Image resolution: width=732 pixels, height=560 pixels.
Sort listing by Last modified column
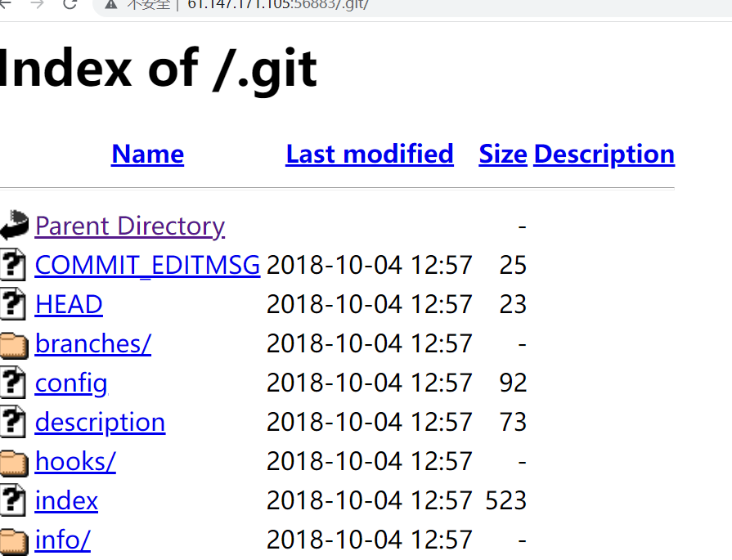(x=369, y=154)
